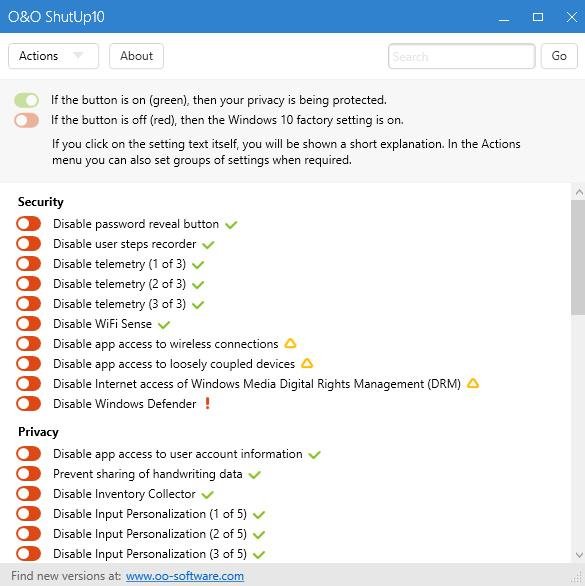Image resolution: width=585 pixels, height=586 pixels.
Task: Toggle Disable telemetry (1 of 3) switch
Action: pyautogui.click(x=28, y=263)
